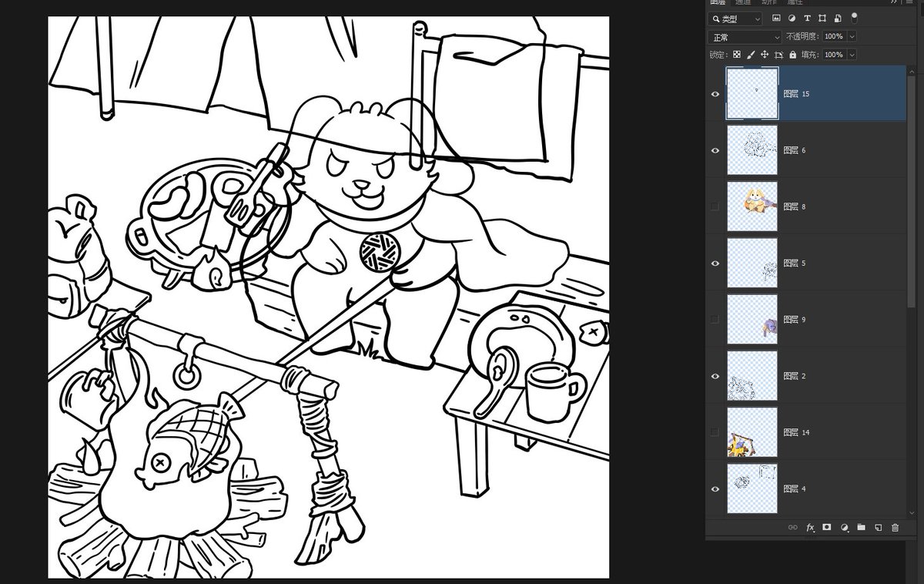Screen dimensions: 924x584
Task: Switch to the 动作 tab
Action: click(x=768, y=3)
